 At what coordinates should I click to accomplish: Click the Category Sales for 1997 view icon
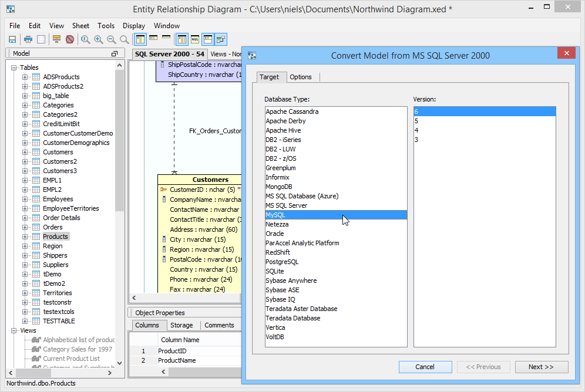pos(36,349)
